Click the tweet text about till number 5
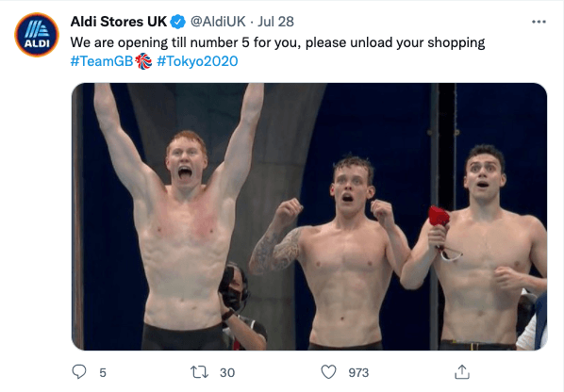The height and width of the screenshot is (392, 564). [277, 42]
